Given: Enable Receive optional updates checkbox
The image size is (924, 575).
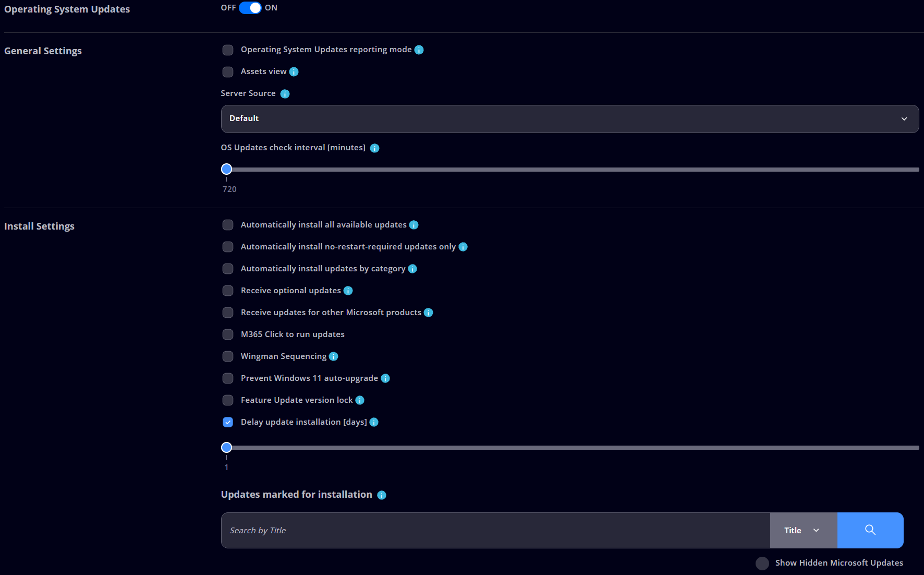Looking at the screenshot, I should click(228, 291).
